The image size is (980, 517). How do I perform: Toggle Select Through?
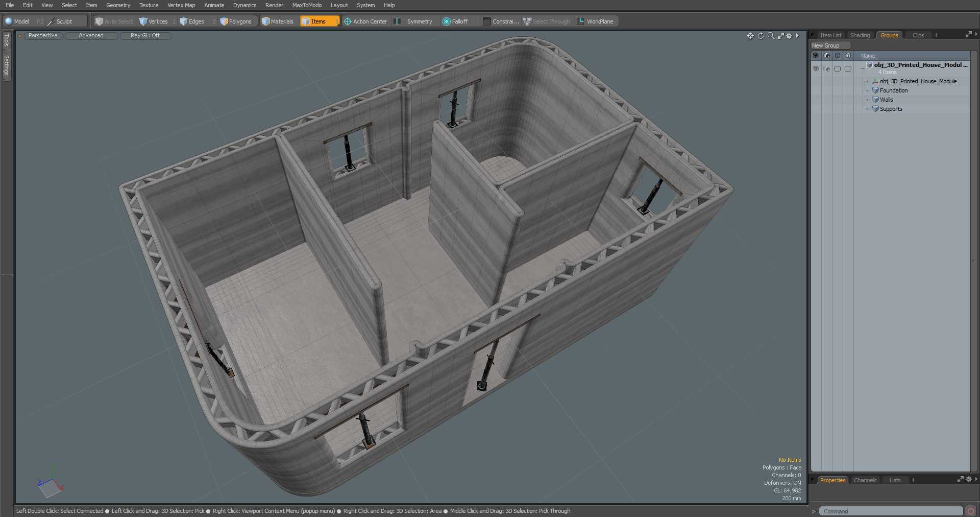click(546, 21)
